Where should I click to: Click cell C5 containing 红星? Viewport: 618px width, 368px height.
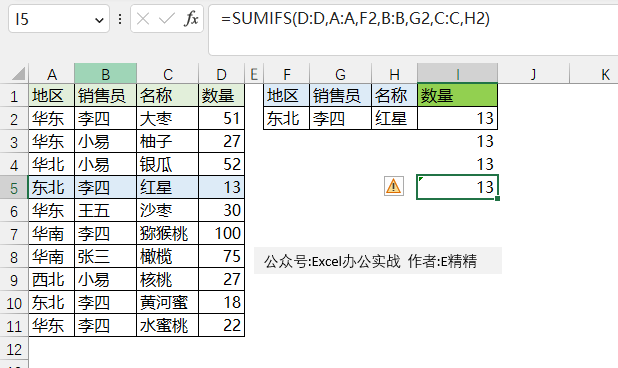(168, 187)
